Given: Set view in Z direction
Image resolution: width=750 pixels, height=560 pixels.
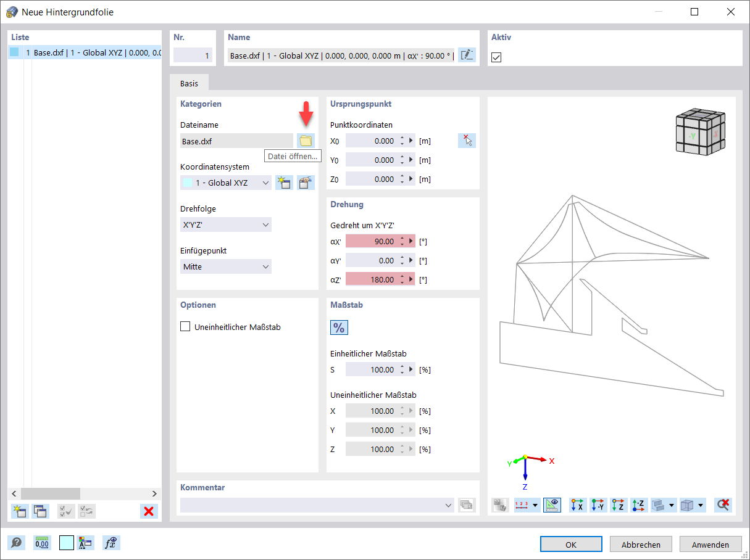Looking at the screenshot, I should [619, 505].
